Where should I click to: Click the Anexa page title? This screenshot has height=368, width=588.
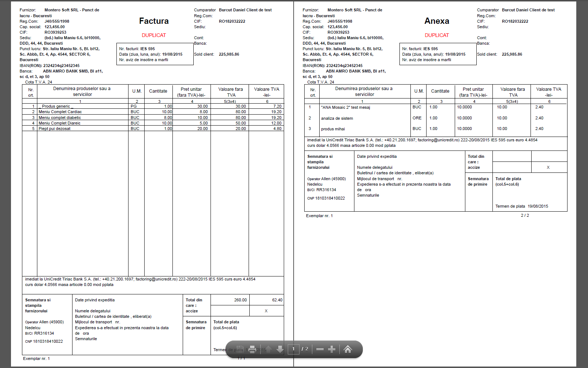point(436,21)
